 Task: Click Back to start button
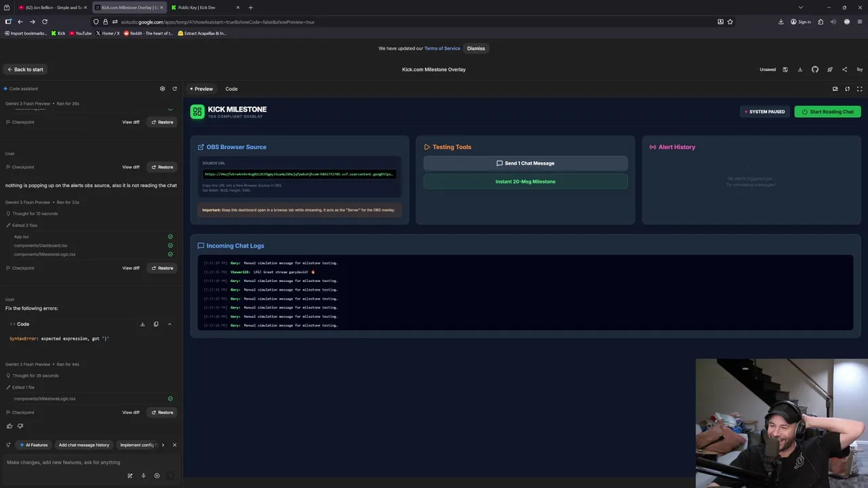pyautogui.click(x=25, y=69)
